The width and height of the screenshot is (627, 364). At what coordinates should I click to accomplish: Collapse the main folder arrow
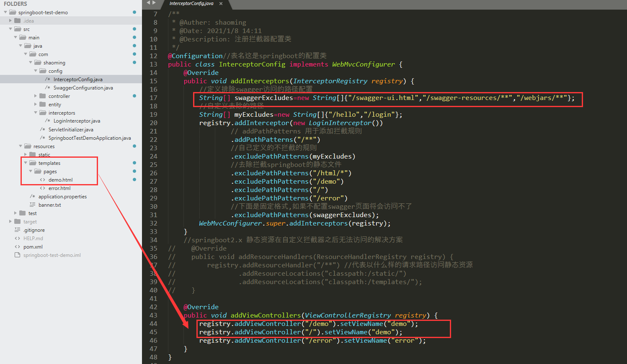pos(15,37)
